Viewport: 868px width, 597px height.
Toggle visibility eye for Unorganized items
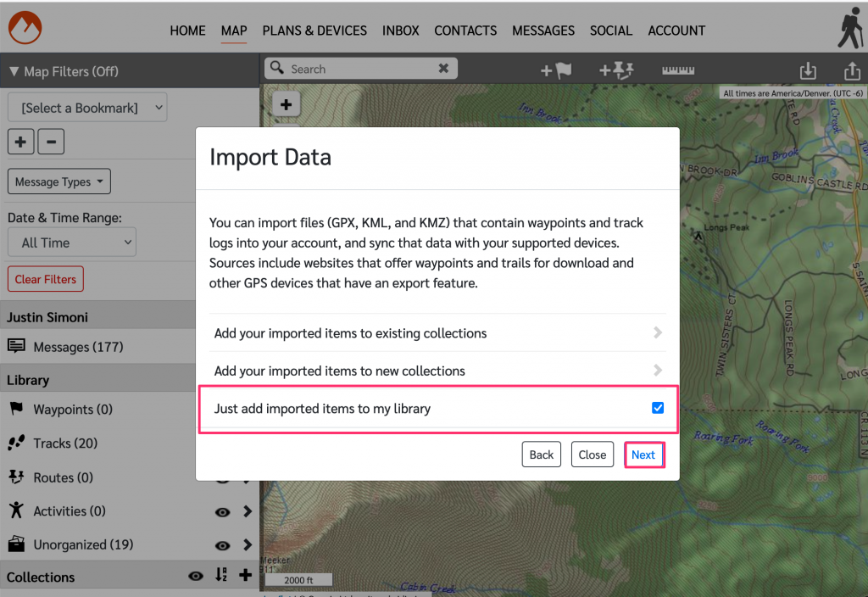click(x=223, y=545)
